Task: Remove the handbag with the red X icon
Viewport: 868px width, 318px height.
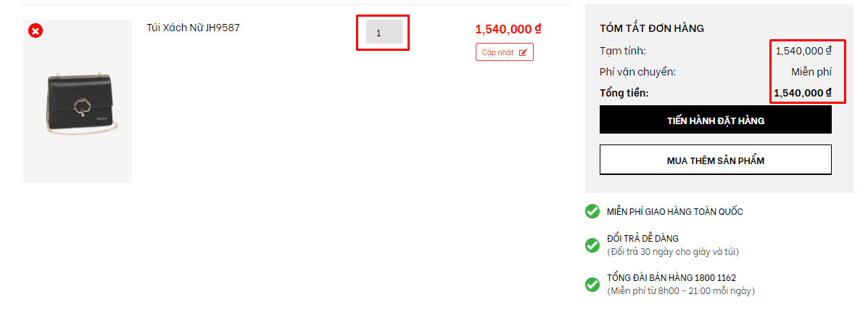Action: tap(36, 31)
